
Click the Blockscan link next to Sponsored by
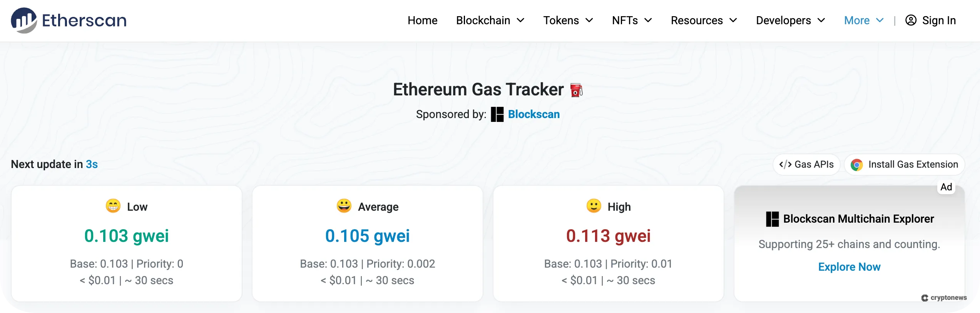point(533,114)
